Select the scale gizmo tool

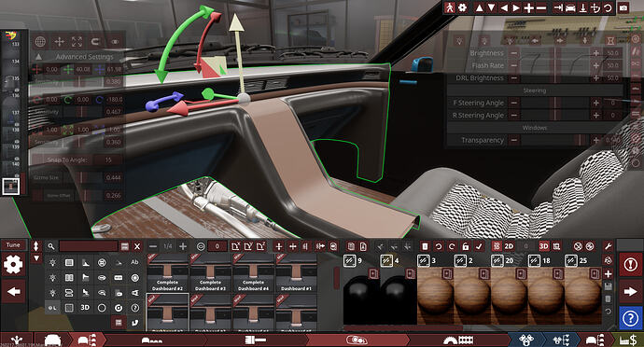tap(77, 41)
